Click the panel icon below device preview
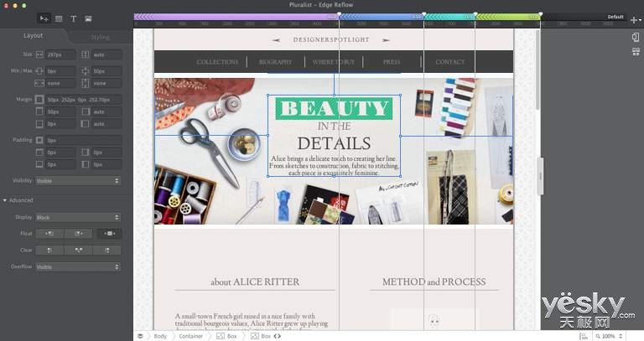The image size is (644, 341). pyautogui.click(x=636, y=52)
